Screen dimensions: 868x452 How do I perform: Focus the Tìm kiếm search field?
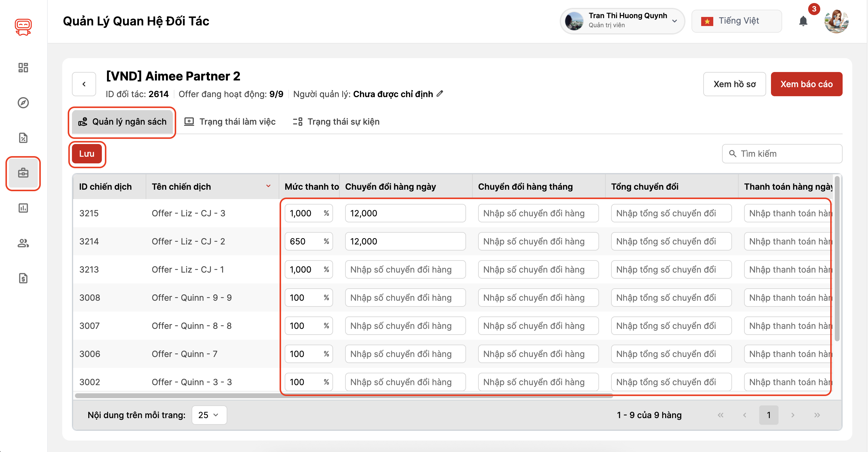782,154
